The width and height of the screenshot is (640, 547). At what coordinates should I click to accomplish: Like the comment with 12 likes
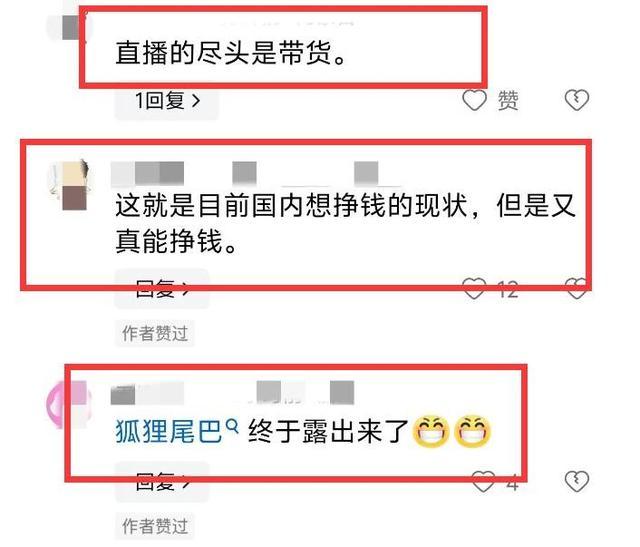coord(474,288)
